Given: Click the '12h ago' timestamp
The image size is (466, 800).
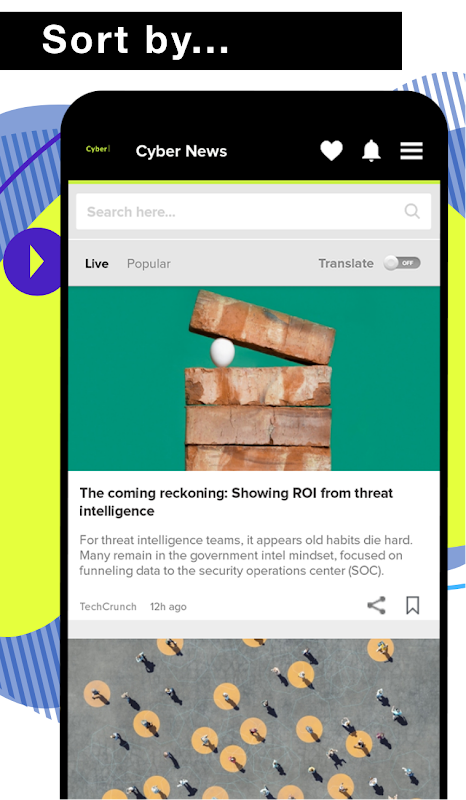Looking at the screenshot, I should click(168, 607).
